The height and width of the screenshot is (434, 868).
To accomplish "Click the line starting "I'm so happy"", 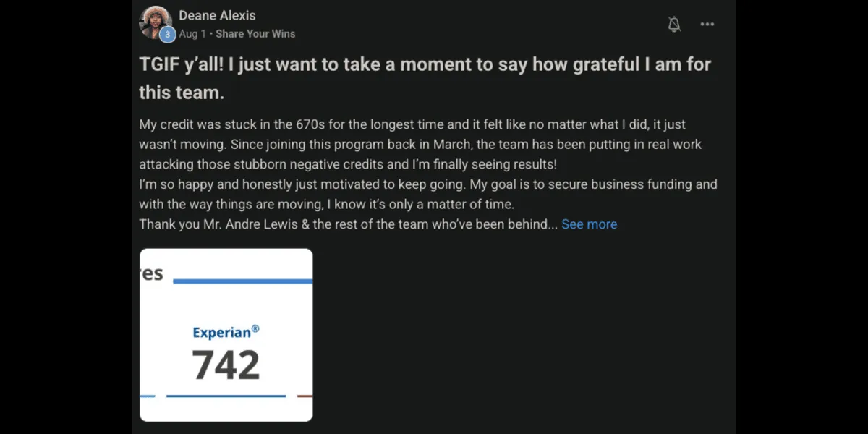I will (x=427, y=184).
